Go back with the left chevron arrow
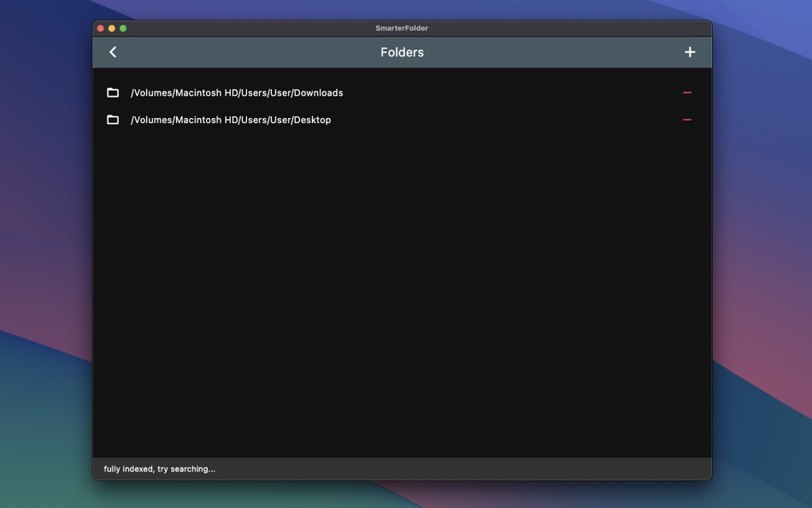 click(x=113, y=52)
